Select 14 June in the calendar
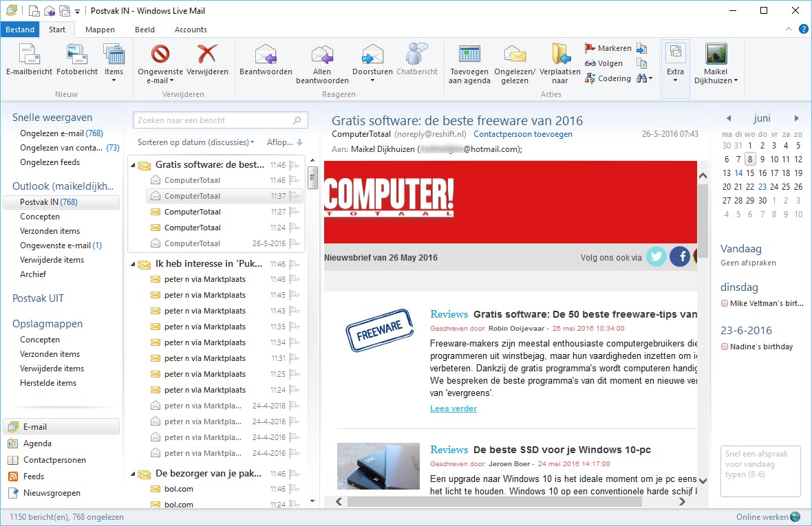The height and width of the screenshot is (526, 812). (738, 173)
